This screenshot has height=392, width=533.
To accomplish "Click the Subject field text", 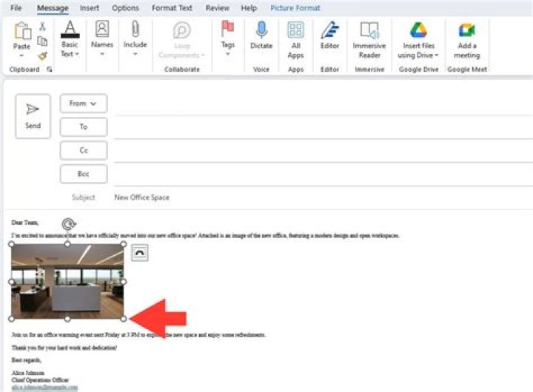I will click(x=141, y=197).
